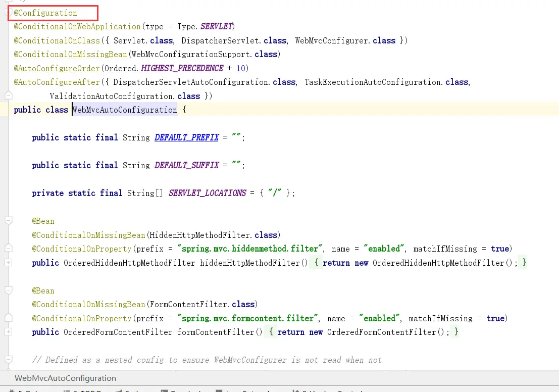The width and height of the screenshot is (559, 392).
Task: Click the @Configuration annotation text
Action: (x=45, y=13)
